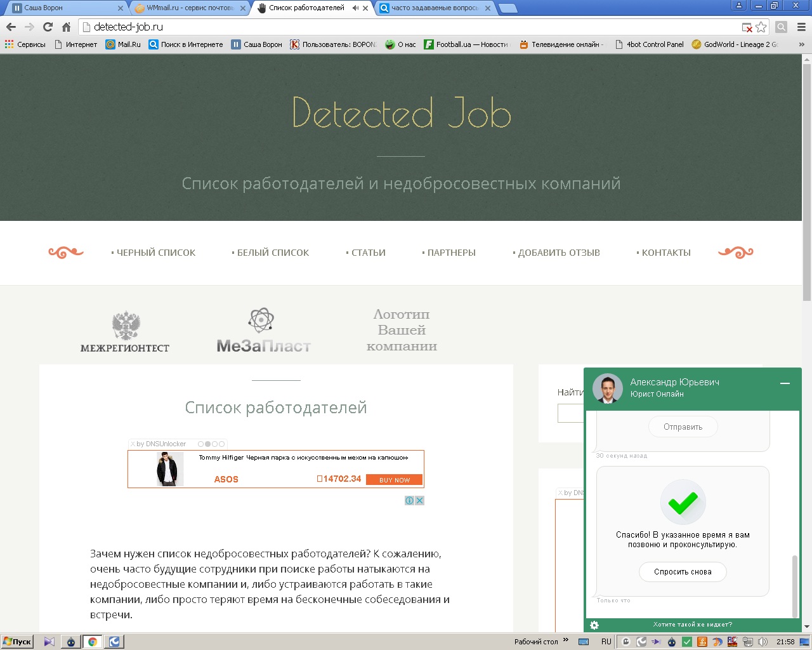Select the fourth DNSUnlocker ad carousel dot
The height and width of the screenshot is (650, 812).
[x=221, y=444]
